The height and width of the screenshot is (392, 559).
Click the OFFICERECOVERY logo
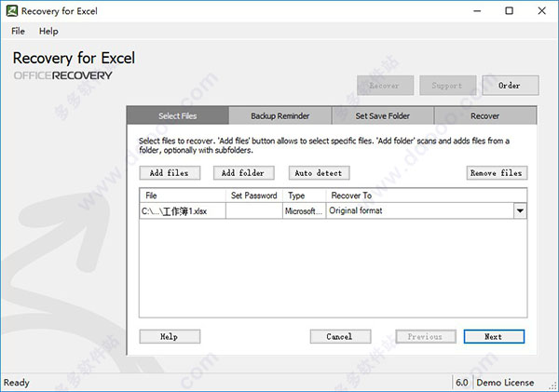point(62,75)
